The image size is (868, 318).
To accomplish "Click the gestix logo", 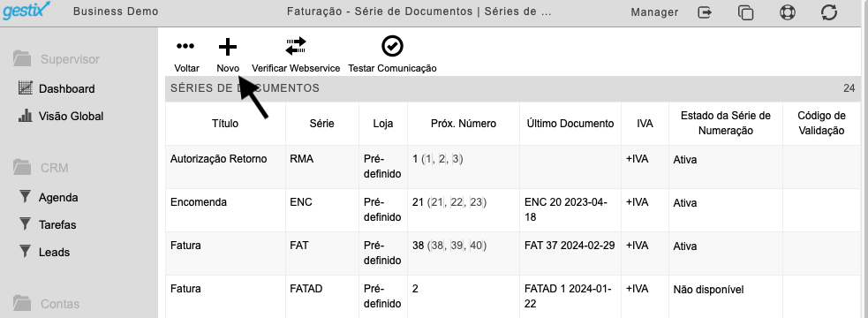I will click(x=26, y=11).
